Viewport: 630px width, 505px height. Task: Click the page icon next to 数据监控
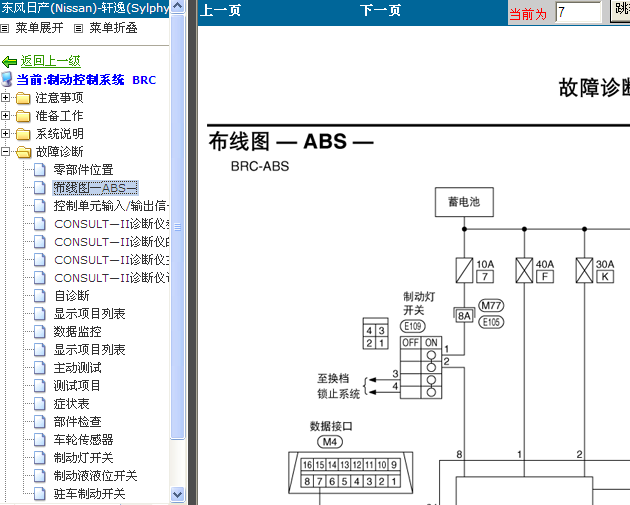coord(39,331)
